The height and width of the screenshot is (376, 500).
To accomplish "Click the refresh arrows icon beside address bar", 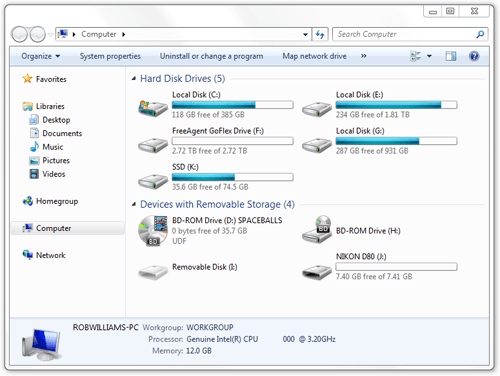I will click(x=320, y=34).
